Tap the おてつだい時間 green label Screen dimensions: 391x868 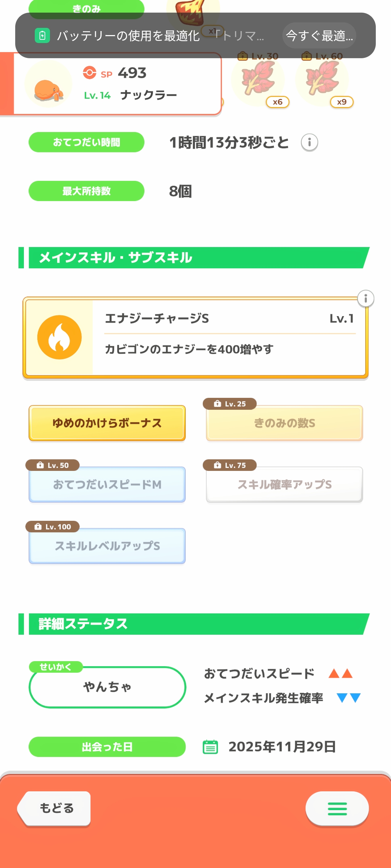[87, 142]
